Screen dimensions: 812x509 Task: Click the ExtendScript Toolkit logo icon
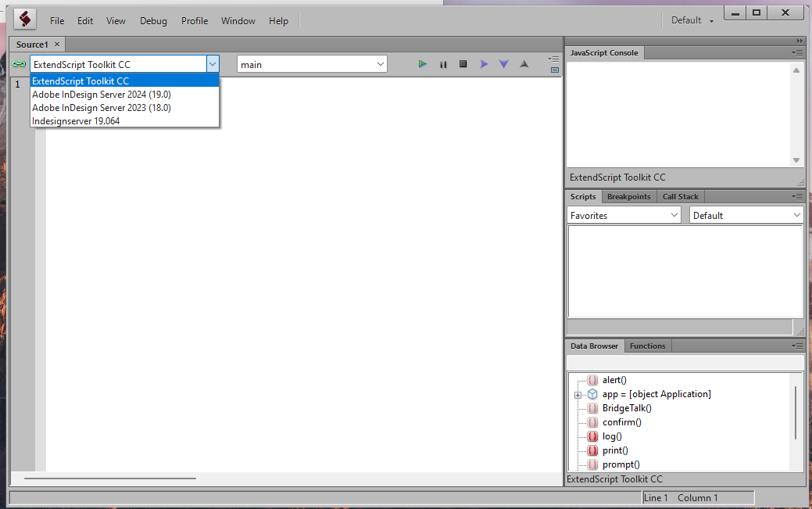tap(24, 20)
